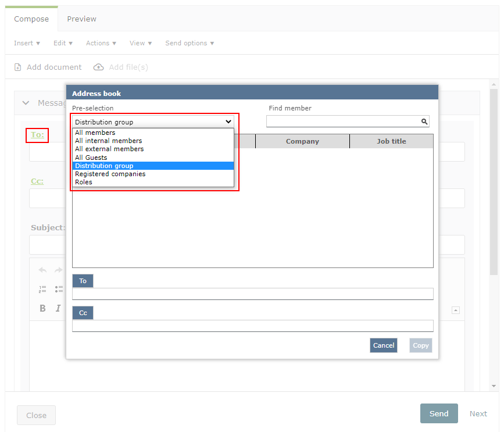The image size is (504, 432).
Task: Collapse the Message section chevron
Action: point(26,103)
